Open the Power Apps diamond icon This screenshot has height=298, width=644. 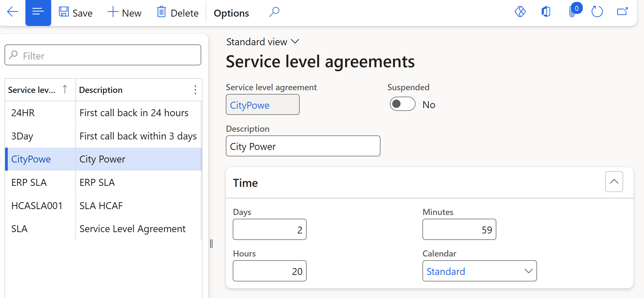pyautogui.click(x=520, y=12)
